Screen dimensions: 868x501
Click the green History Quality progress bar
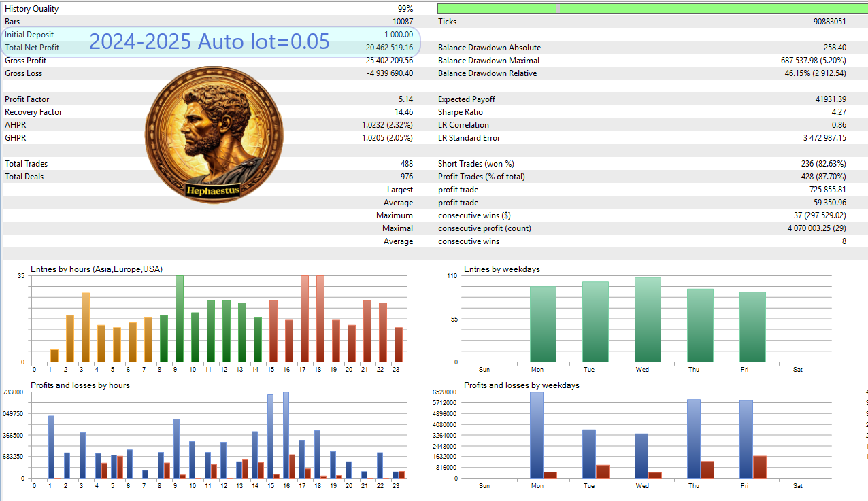[x=652, y=8]
